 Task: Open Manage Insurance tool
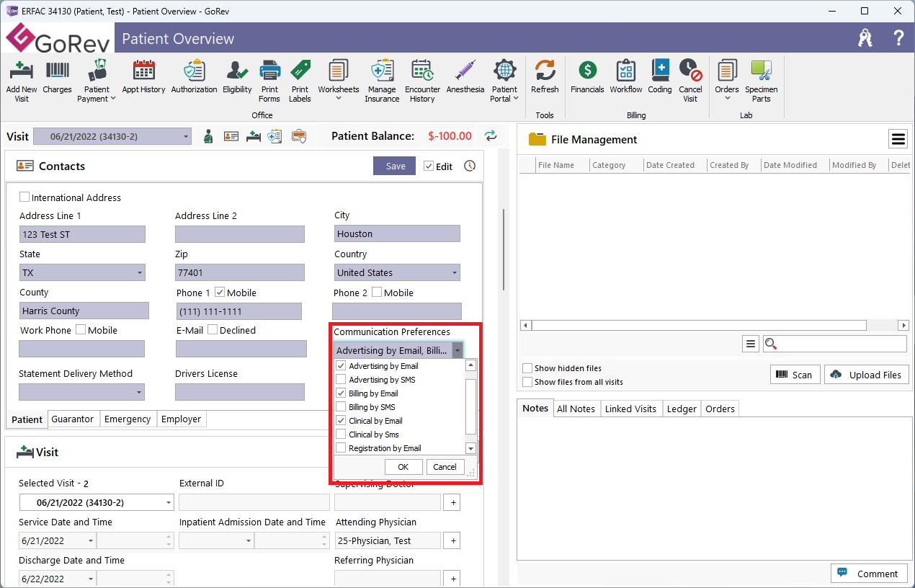click(x=382, y=71)
